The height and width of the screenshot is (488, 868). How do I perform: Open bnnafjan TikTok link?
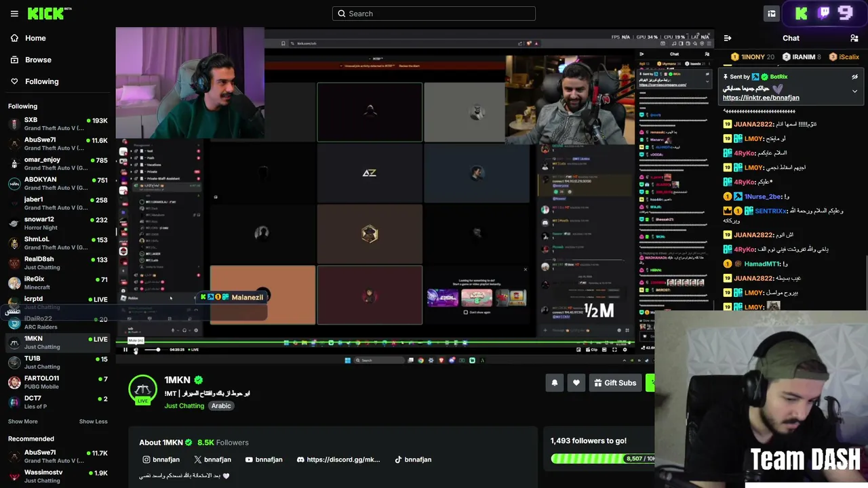click(413, 460)
